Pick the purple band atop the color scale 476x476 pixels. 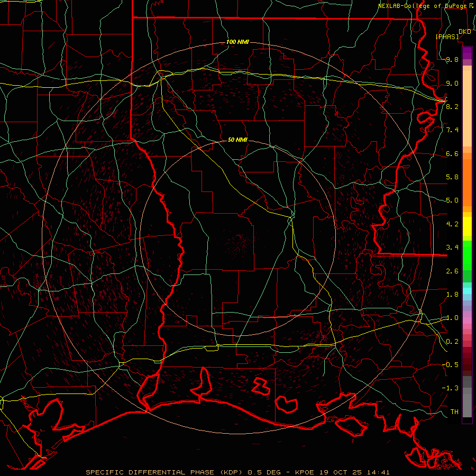click(x=467, y=53)
